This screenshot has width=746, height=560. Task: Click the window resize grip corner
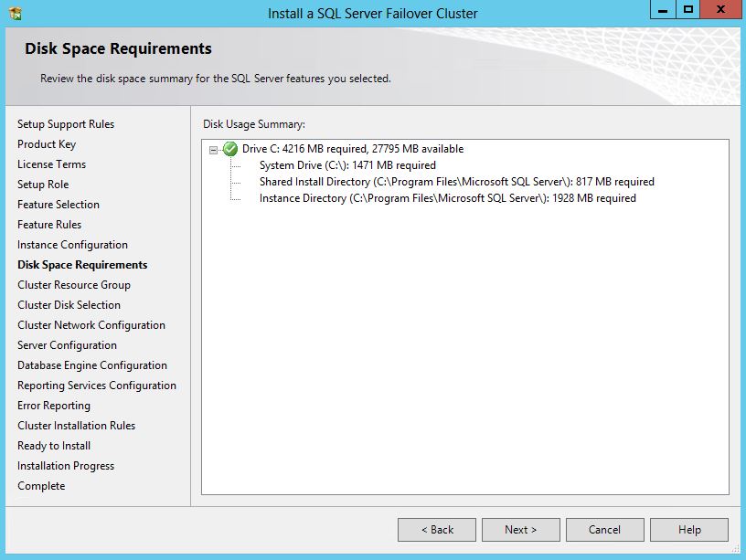736,549
